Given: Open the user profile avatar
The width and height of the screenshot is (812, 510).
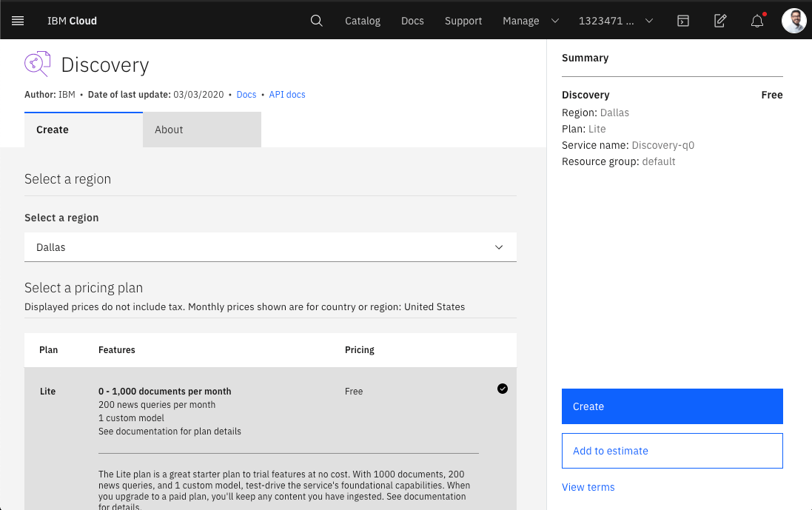Looking at the screenshot, I should coord(794,21).
